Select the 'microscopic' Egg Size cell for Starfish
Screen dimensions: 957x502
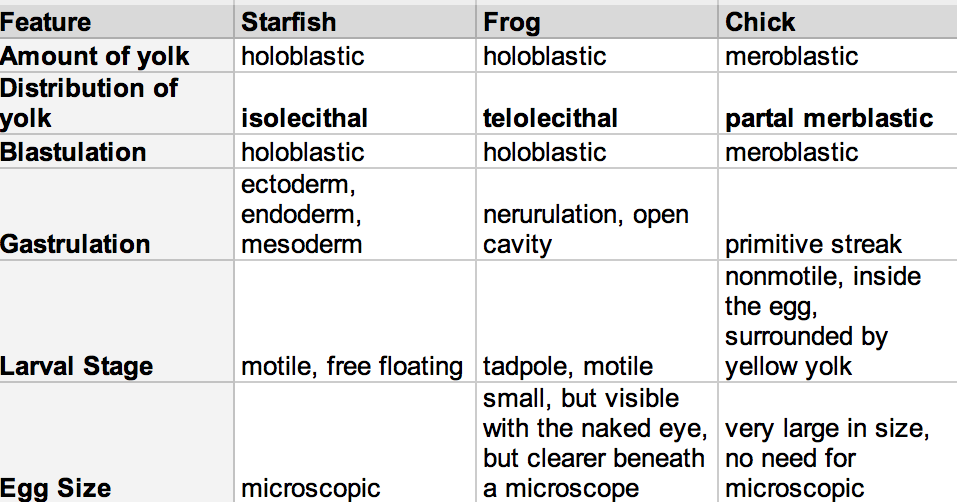pos(311,488)
